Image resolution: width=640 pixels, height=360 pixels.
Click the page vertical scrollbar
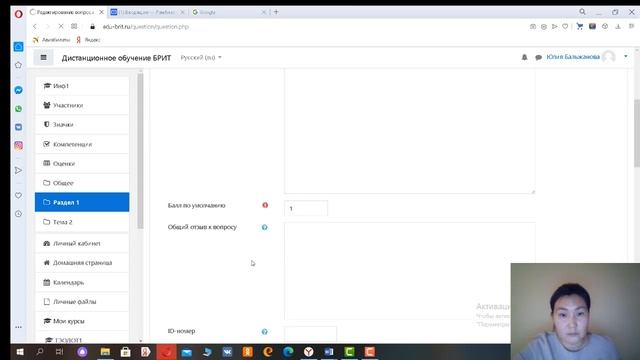point(637,133)
